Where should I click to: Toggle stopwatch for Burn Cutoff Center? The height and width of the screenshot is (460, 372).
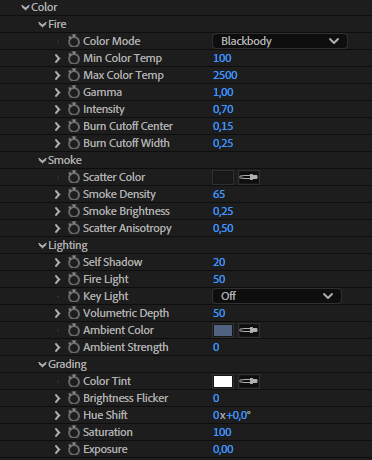coord(74,126)
